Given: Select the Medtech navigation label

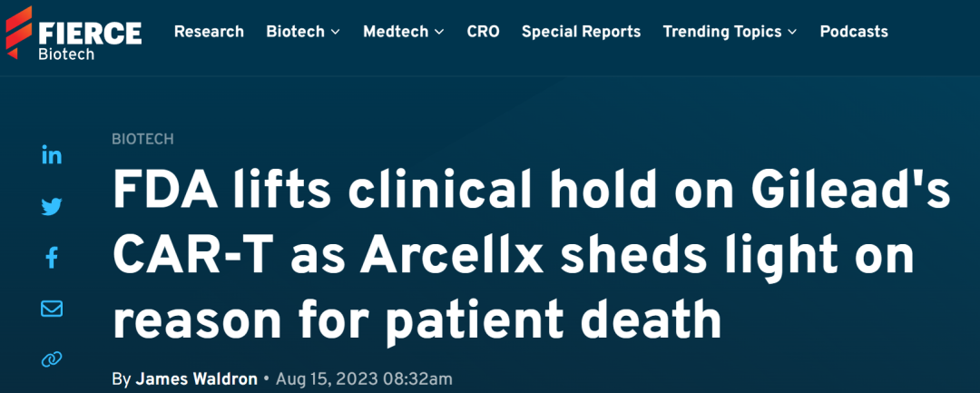Looking at the screenshot, I should [397, 32].
